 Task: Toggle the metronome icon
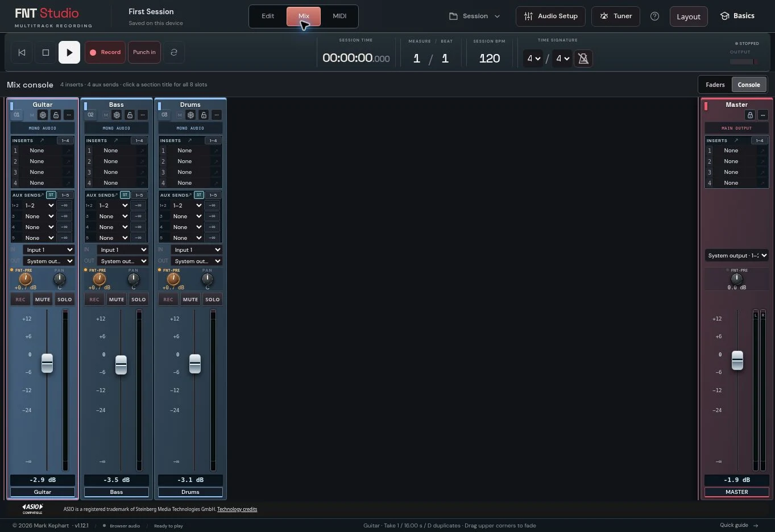(x=583, y=59)
